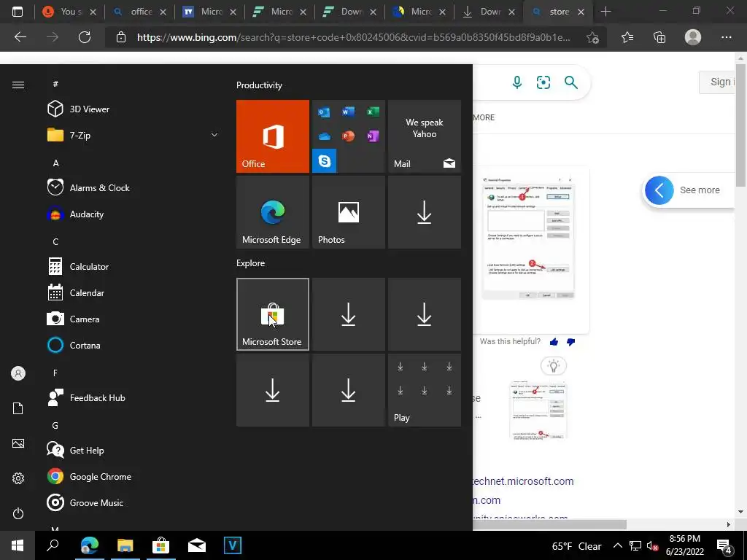Click the Power button in Start
The image size is (747, 560).
tap(18, 513)
